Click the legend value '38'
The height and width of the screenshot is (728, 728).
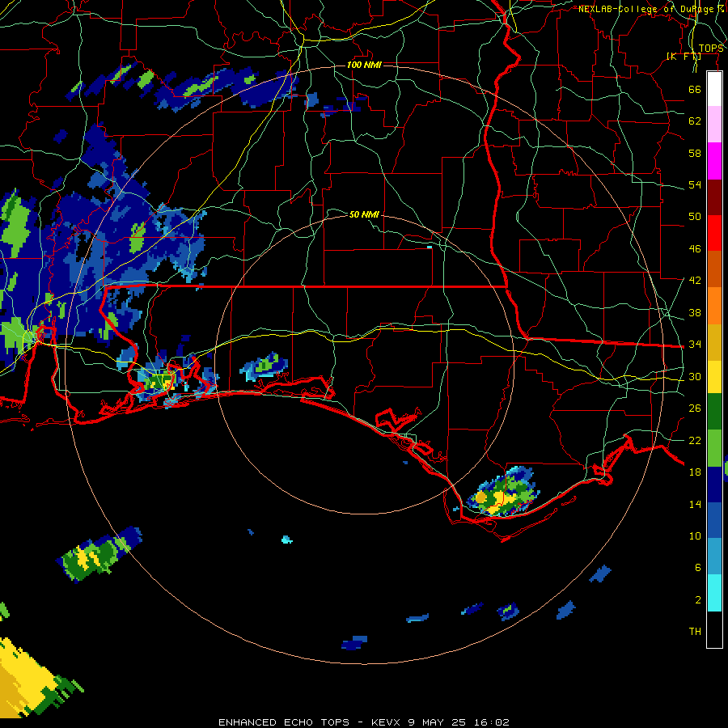pyautogui.click(x=695, y=312)
